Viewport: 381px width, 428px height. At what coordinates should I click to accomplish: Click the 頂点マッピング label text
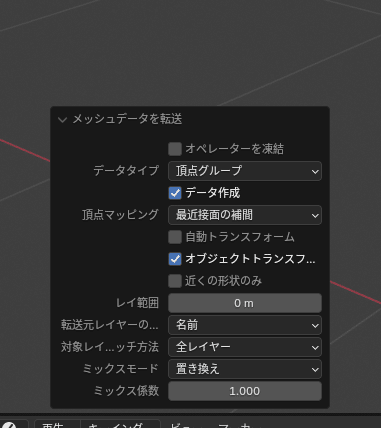click(x=120, y=215)
